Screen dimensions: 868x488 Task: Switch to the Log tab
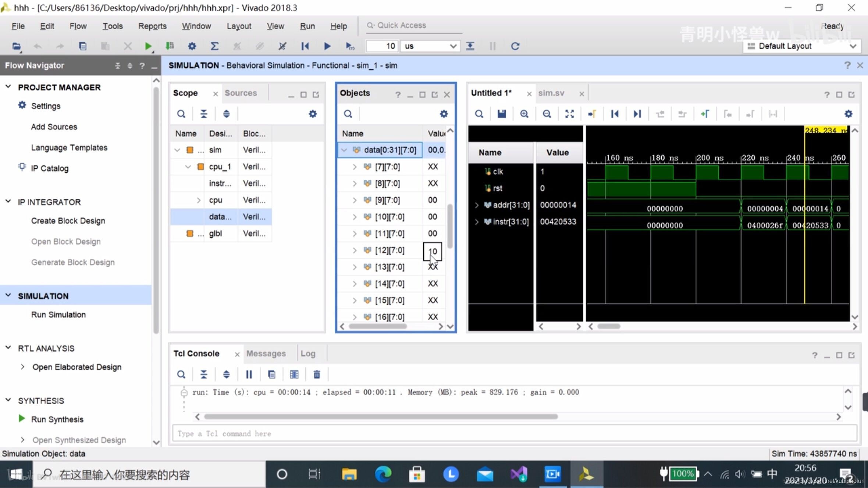click(x=308, y=354)
